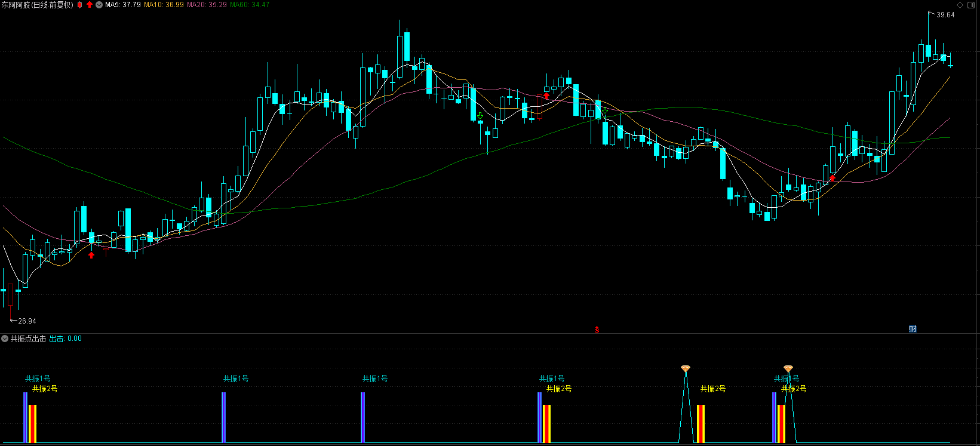Open the dropdown arrow before the MA5 value
The width and height of the screenshot is (980, 446).
click(99, 5)
